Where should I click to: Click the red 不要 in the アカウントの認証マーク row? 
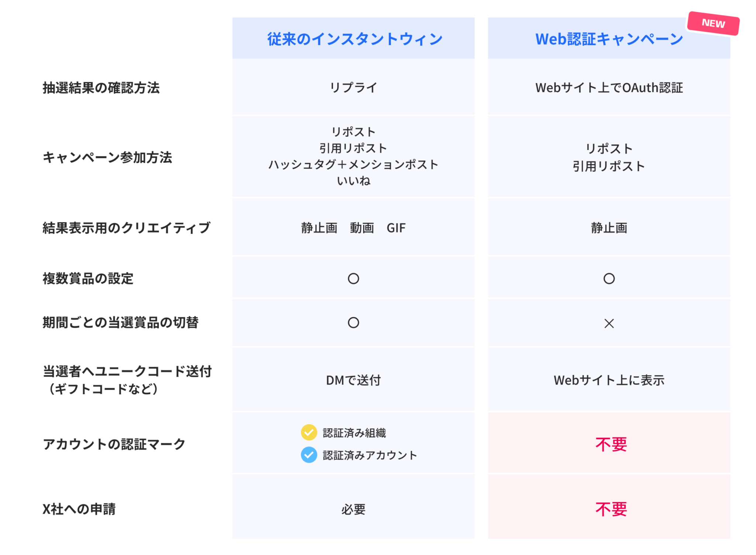611,444
